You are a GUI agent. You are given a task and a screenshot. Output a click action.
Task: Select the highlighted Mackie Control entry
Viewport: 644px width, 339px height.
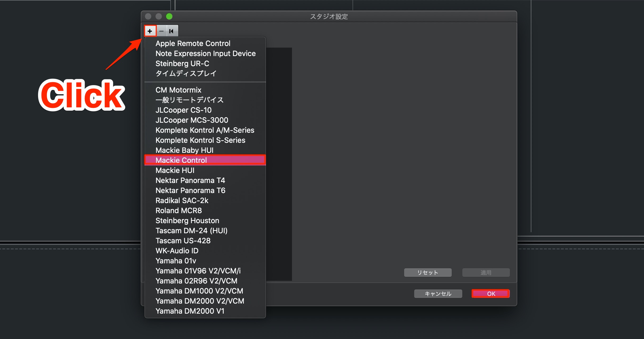(205, 160)
